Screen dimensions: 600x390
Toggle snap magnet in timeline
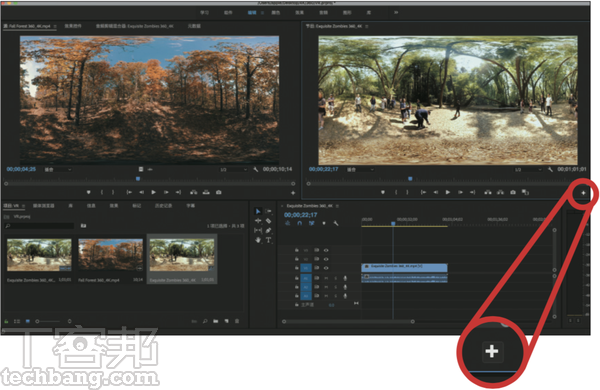point(300,223)
